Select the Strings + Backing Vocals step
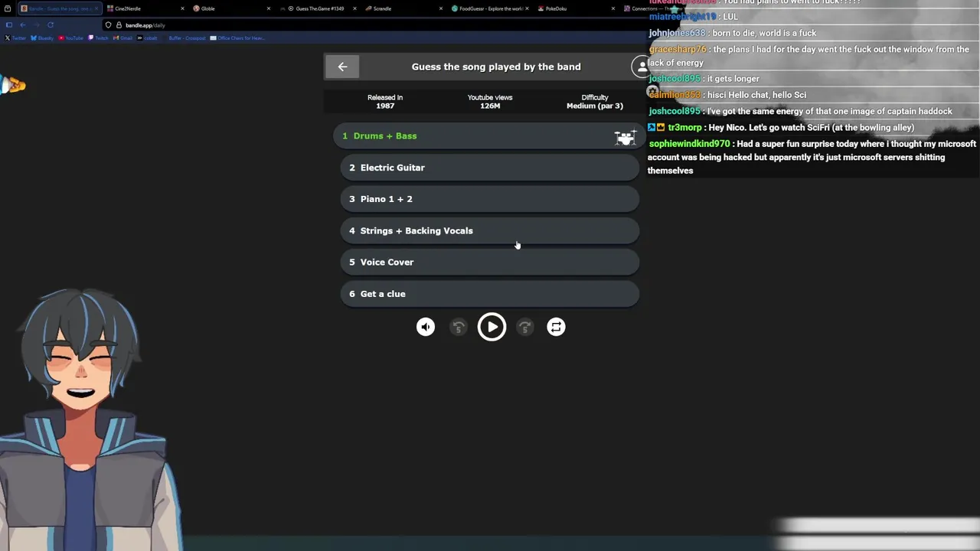The width and height of the screenshot is (980, 551). tap(489, 230)
